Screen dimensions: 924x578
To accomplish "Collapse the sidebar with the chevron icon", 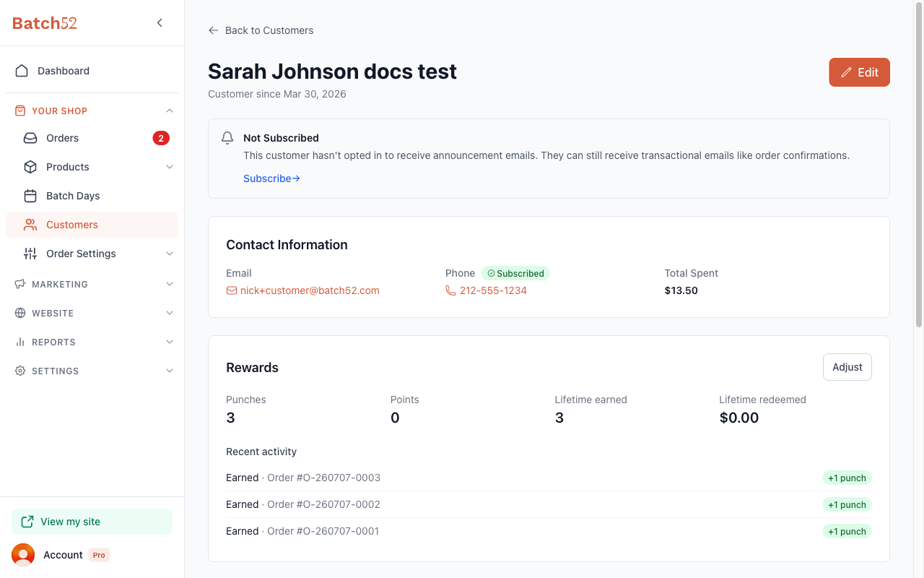I will point(160,23).
